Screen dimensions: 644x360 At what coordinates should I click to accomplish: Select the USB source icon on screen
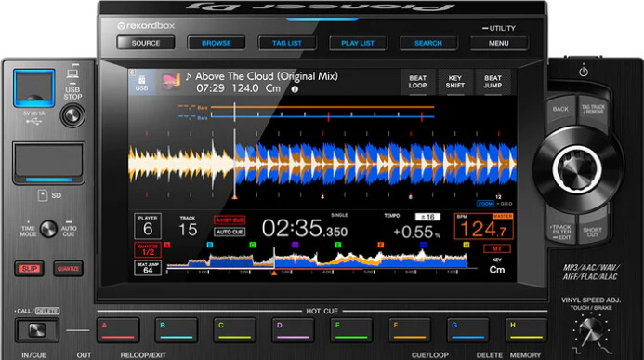coord(141,82)
